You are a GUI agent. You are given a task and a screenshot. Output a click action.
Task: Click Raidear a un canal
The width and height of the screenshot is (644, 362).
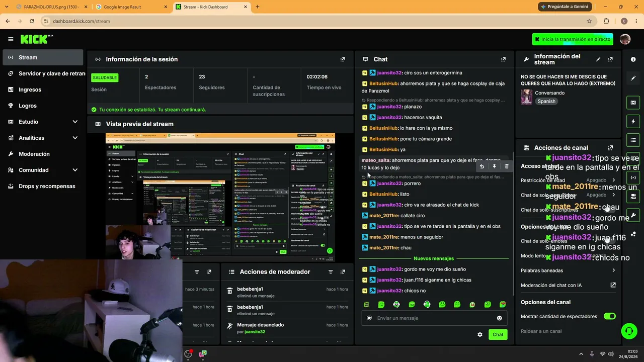pos(541,331)
